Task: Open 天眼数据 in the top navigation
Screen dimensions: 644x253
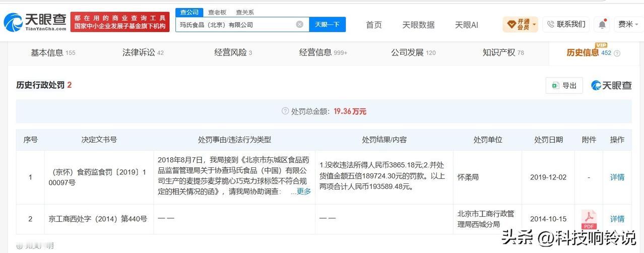Action: point(418,24)
